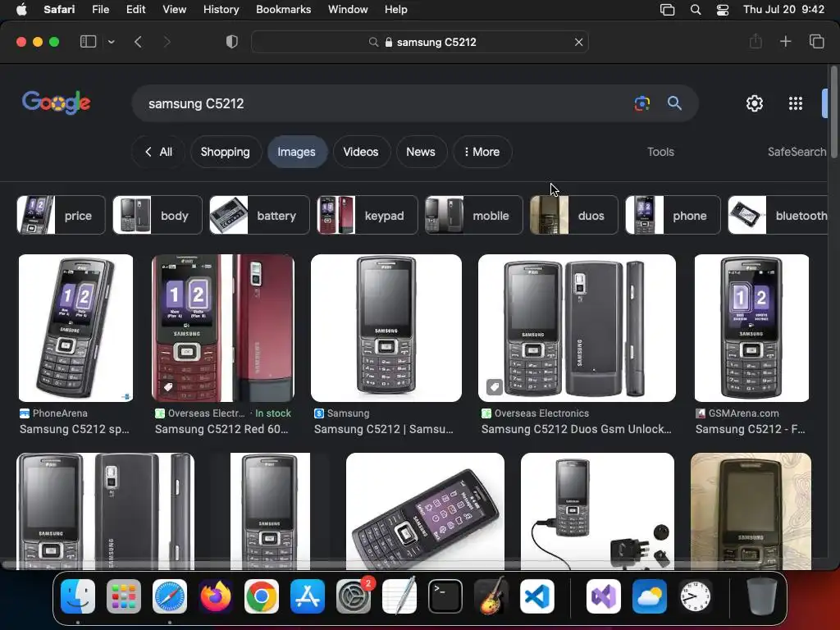Viewport: 840px width, 630px height.
Task: Open Terminal from the Dock
Action: [445, 596]
